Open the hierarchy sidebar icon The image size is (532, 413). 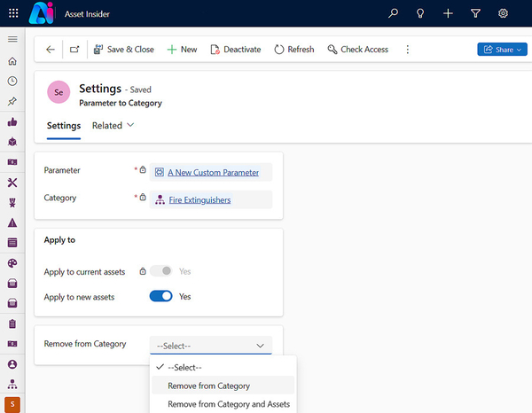point(12,384)
